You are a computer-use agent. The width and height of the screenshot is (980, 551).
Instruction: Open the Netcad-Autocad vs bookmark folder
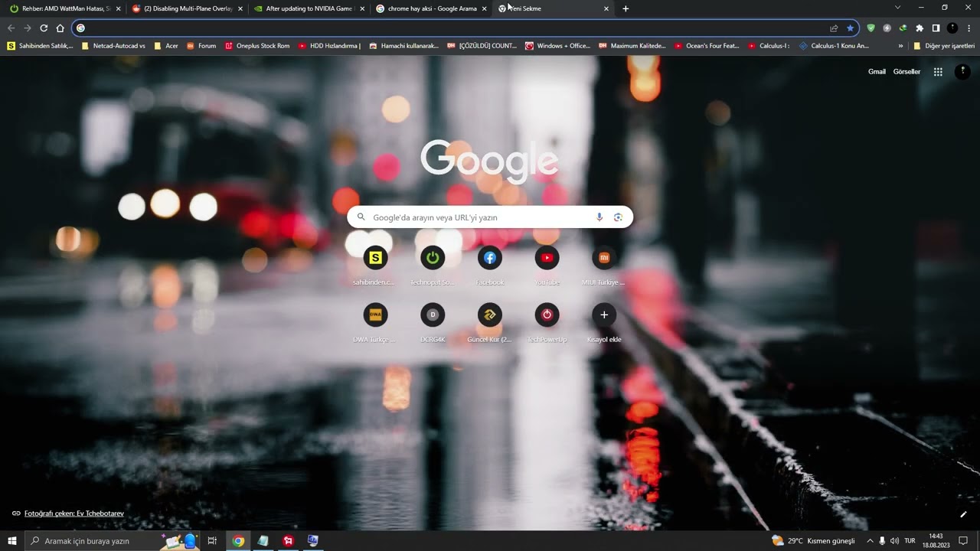113,46
